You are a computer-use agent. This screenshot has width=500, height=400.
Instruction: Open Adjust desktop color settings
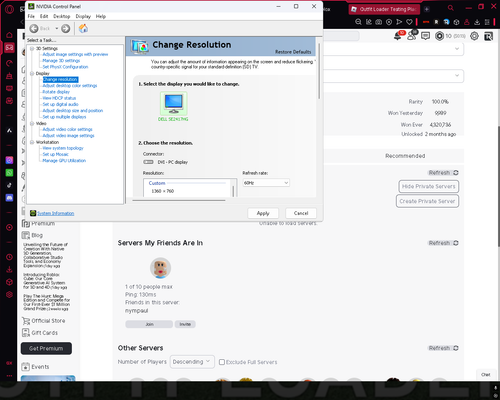coord(70,86)
